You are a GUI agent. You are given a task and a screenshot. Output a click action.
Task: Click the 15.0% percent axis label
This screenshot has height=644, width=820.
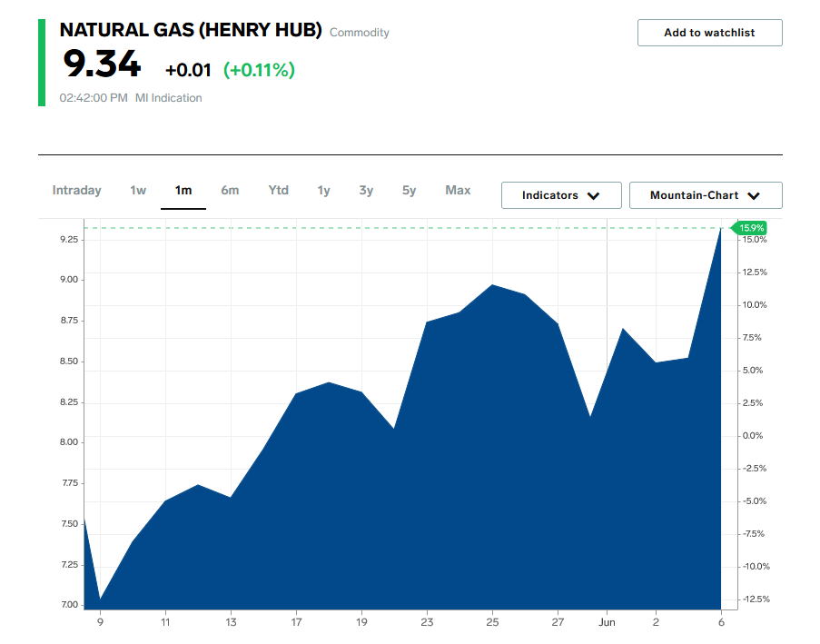point(755,240)
